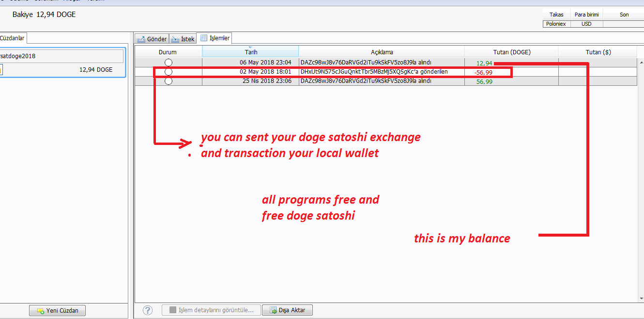Open the Gönder tab

pos(152,39)
